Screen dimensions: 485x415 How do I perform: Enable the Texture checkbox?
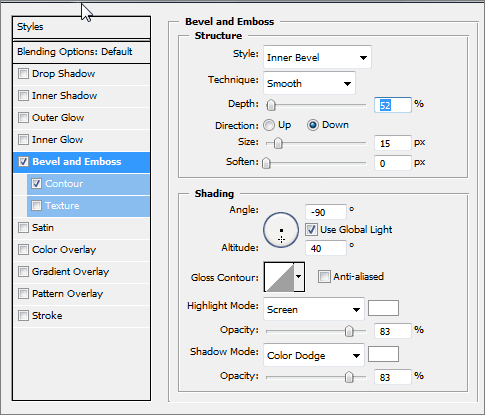pos(36,206)
